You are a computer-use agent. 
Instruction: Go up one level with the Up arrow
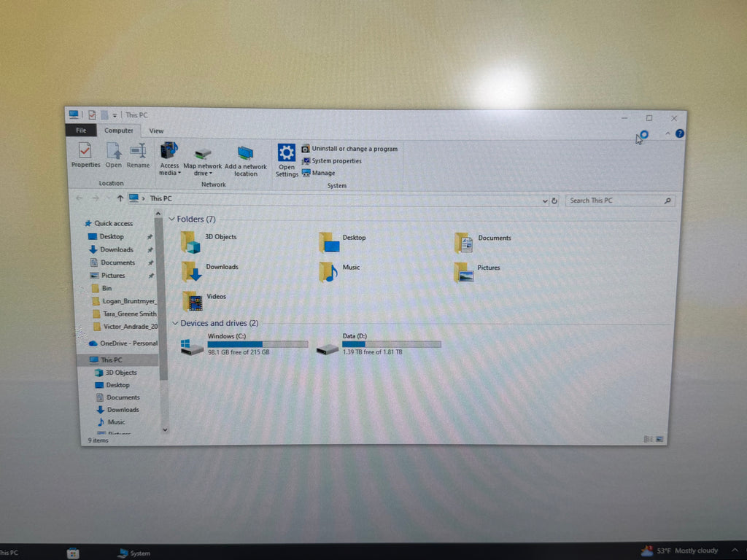click(120, 198)
